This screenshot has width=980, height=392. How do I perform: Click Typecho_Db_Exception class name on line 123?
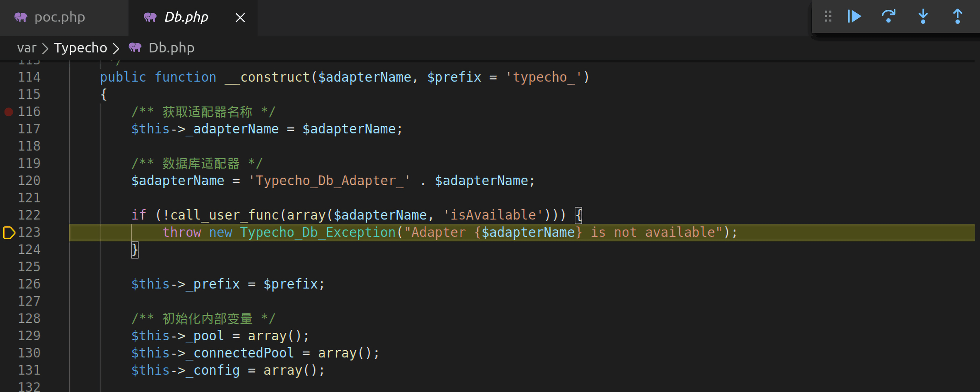318,233
